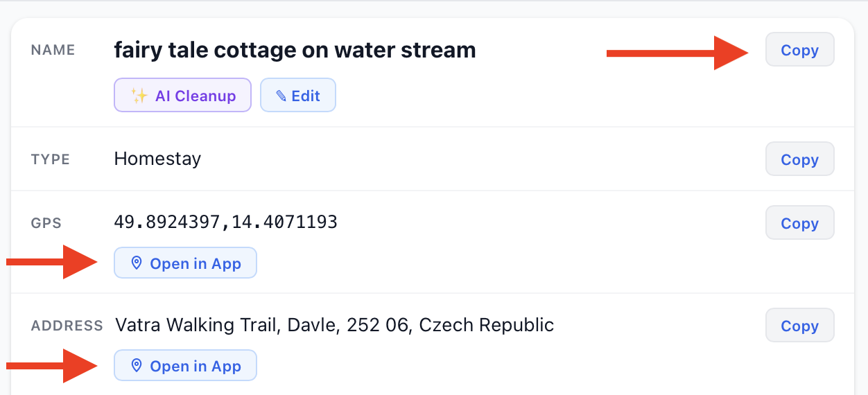Click the ADDRESS field label
The height and width of the screenshot is (395, 868).
[x=67, y=326]
